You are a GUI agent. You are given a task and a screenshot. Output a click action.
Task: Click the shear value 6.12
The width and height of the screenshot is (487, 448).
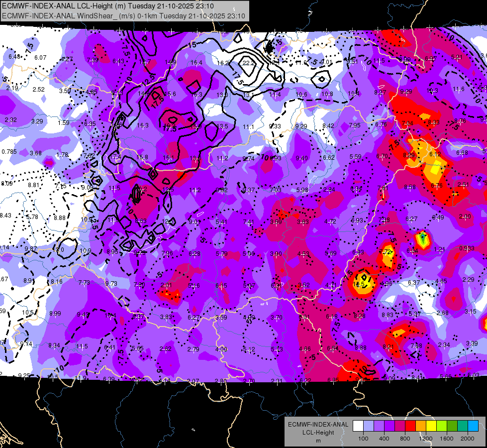(x=435, y=154)
